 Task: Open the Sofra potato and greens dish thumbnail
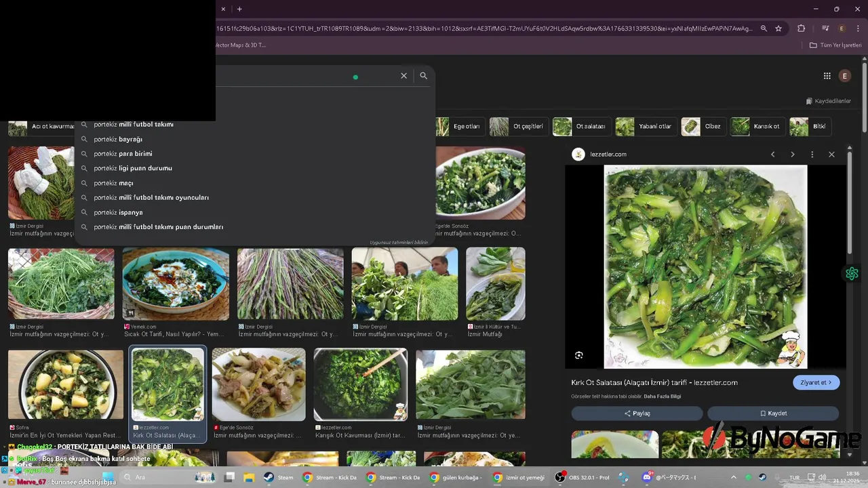pyautogui.click(x=66, y=385)
